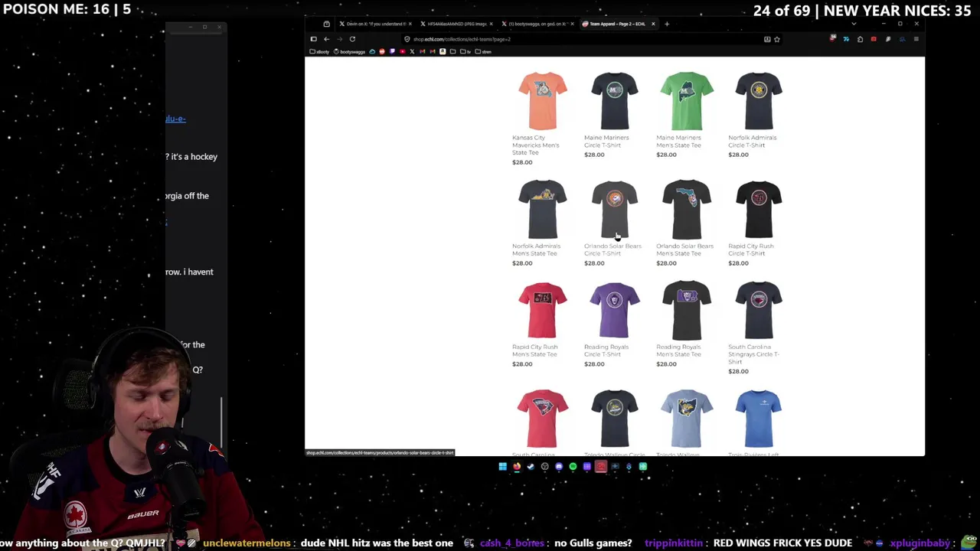Open Kansas City Mavericks Men's State Tee link
Image resolution: width=980 pixels, height=551 pixels.
tap(536, 145)
